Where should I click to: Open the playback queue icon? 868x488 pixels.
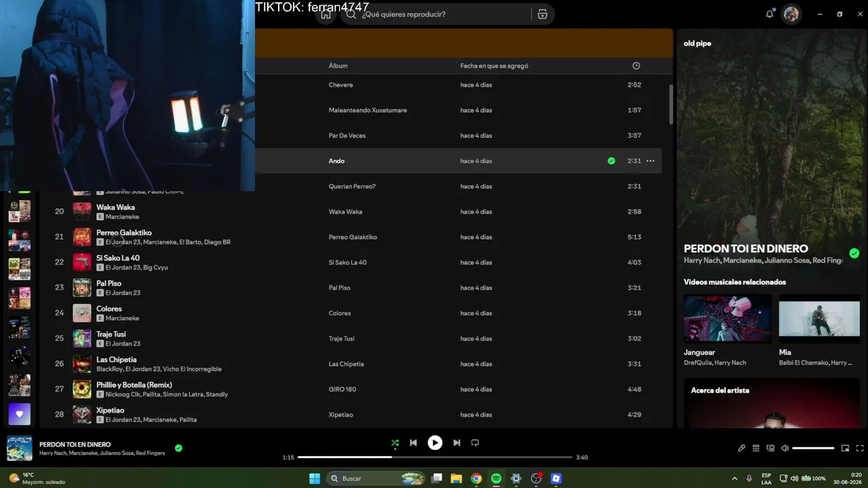(756, 448)
